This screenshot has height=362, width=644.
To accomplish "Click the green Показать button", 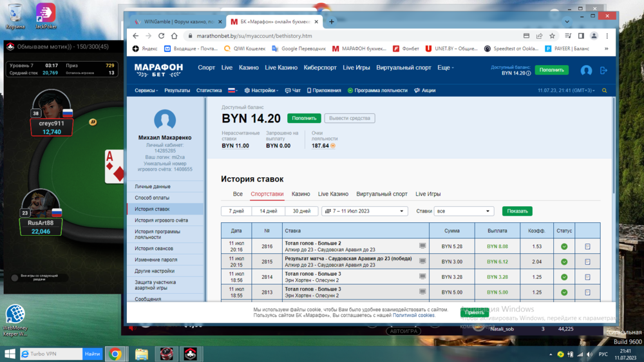I will tap(517, 211).
